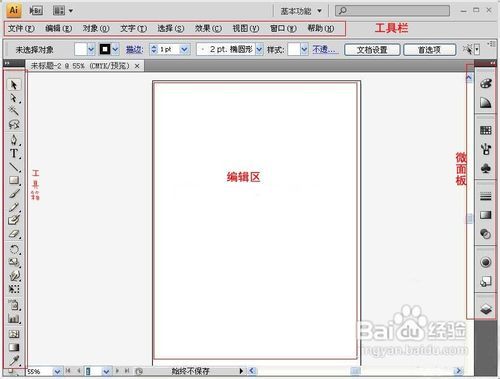Screen dimensions: 500x379
Task: Select the Column Graph tool
Action: 14,319
